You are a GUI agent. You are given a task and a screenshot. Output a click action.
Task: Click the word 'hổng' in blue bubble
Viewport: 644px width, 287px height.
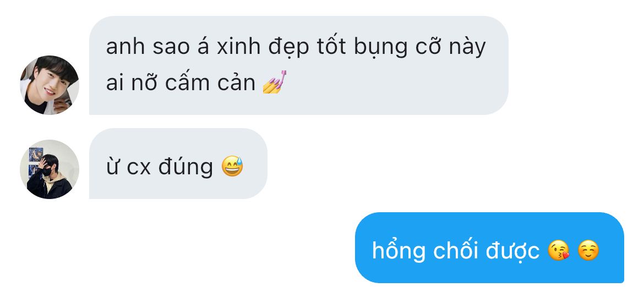pos(399,251)
